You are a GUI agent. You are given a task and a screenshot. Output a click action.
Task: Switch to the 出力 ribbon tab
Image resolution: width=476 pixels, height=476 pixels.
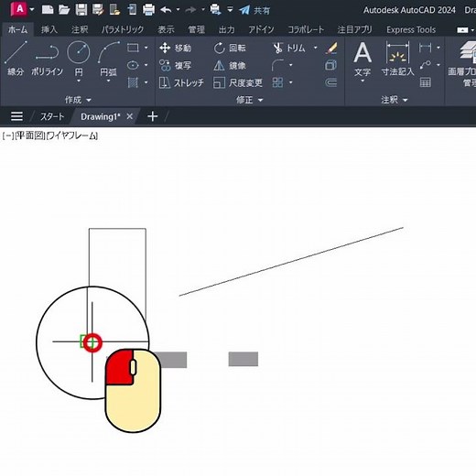tap(226, 29)
